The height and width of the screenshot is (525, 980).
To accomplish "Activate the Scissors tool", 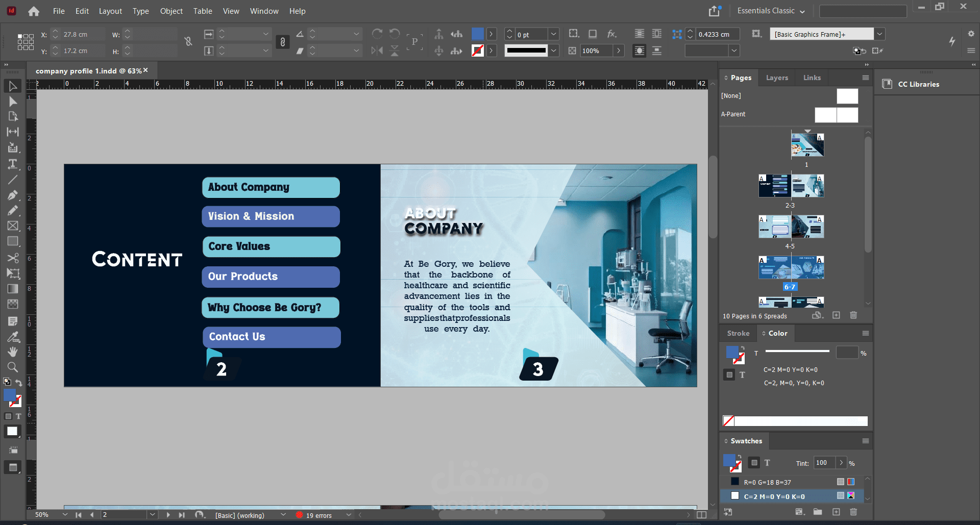I will click(x=13, y=258).
